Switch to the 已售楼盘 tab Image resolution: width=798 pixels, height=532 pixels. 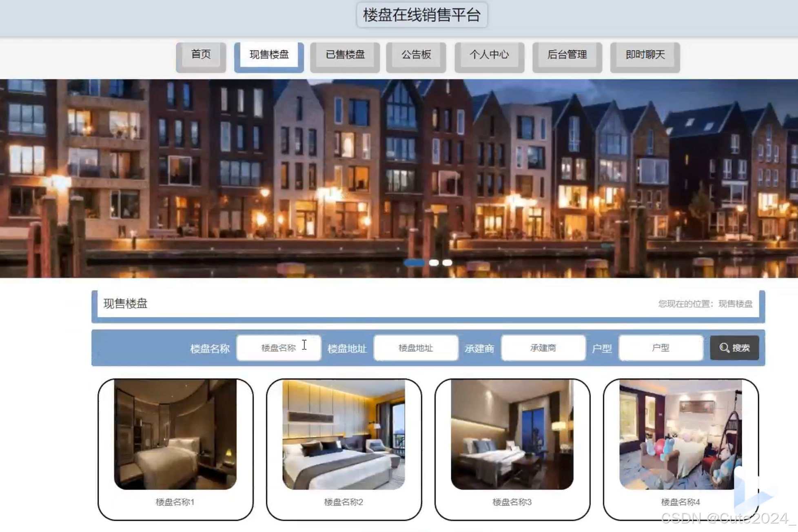pos(345,55)
